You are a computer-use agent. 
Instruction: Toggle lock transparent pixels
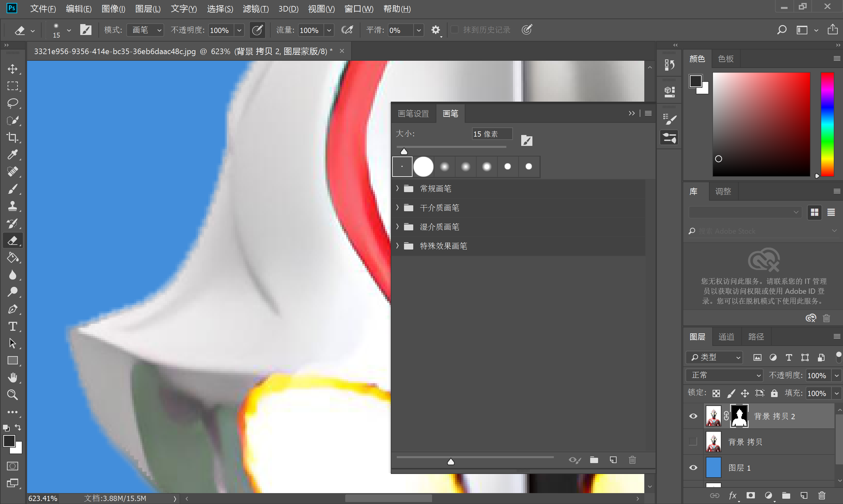[x=716, y=393]
